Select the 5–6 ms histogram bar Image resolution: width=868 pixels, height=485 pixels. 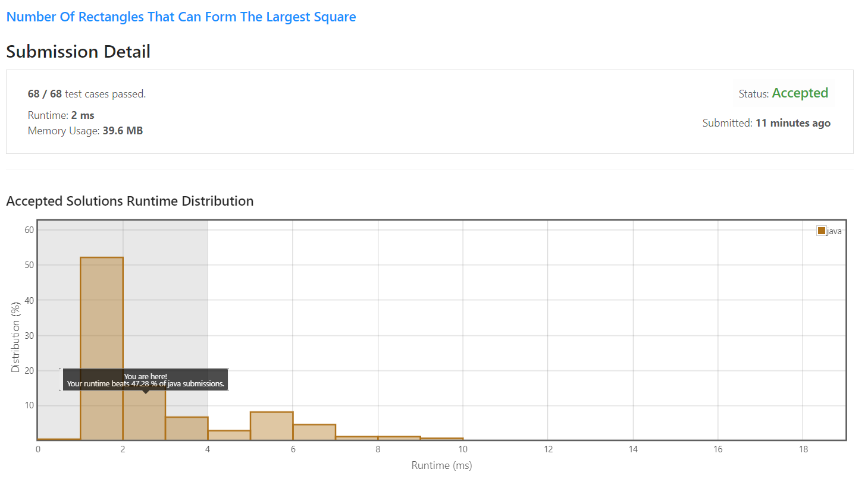pos(272,426)
